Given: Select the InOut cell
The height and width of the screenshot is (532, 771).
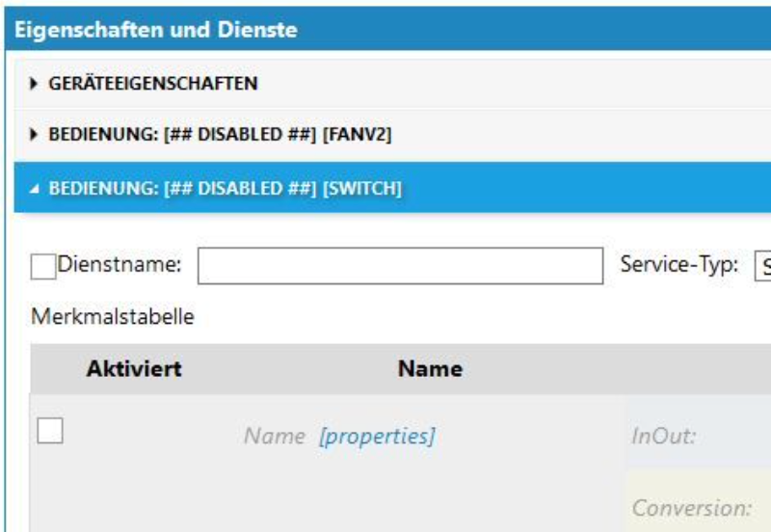Looking at the screenshot, I should point(694,436).
